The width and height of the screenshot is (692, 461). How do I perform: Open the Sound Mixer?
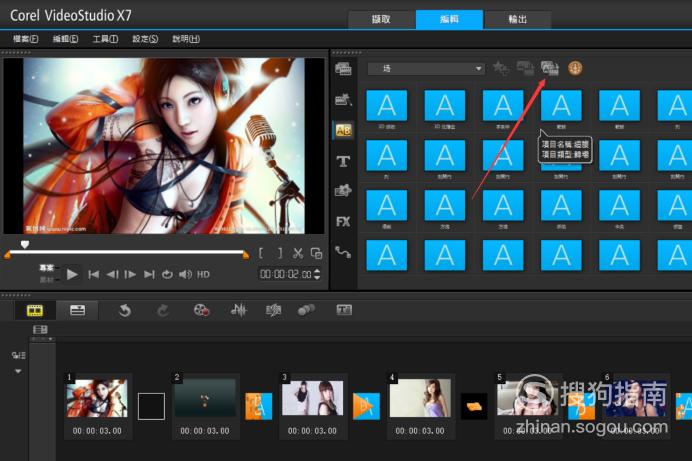coord(239,310)
